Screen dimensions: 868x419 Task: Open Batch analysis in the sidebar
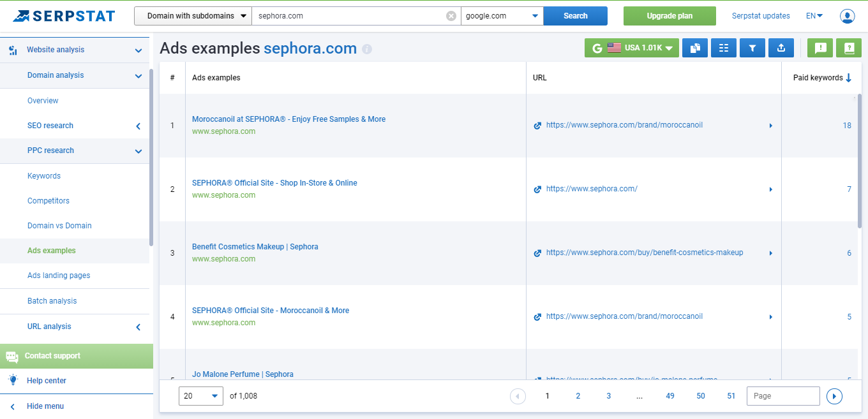52,301
